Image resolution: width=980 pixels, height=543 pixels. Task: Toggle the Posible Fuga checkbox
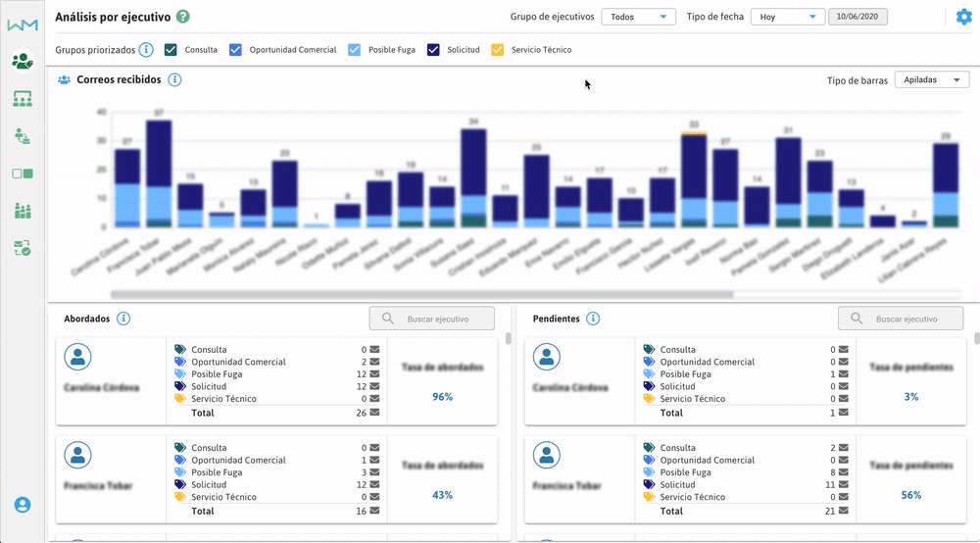tap(354, 50)
